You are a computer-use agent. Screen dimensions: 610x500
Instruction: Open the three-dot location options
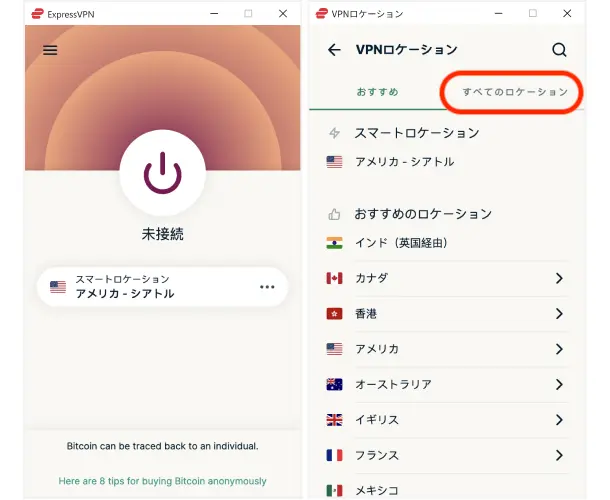point(267,287)
